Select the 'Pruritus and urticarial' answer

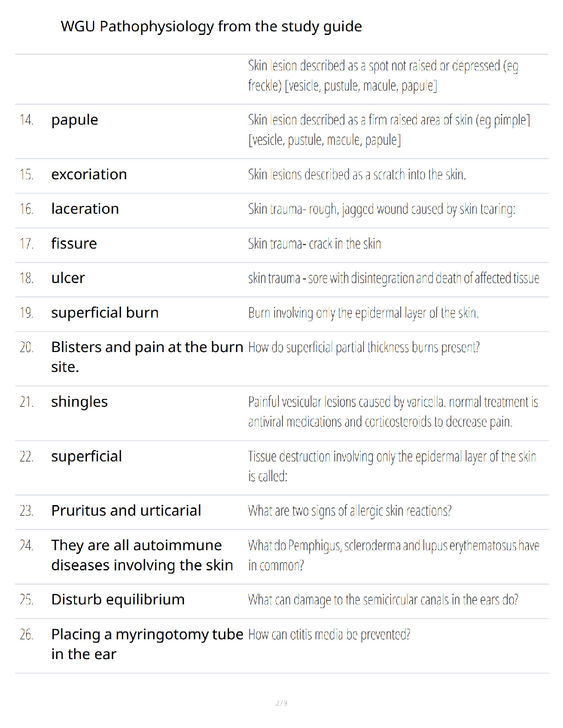pos(126,511)
